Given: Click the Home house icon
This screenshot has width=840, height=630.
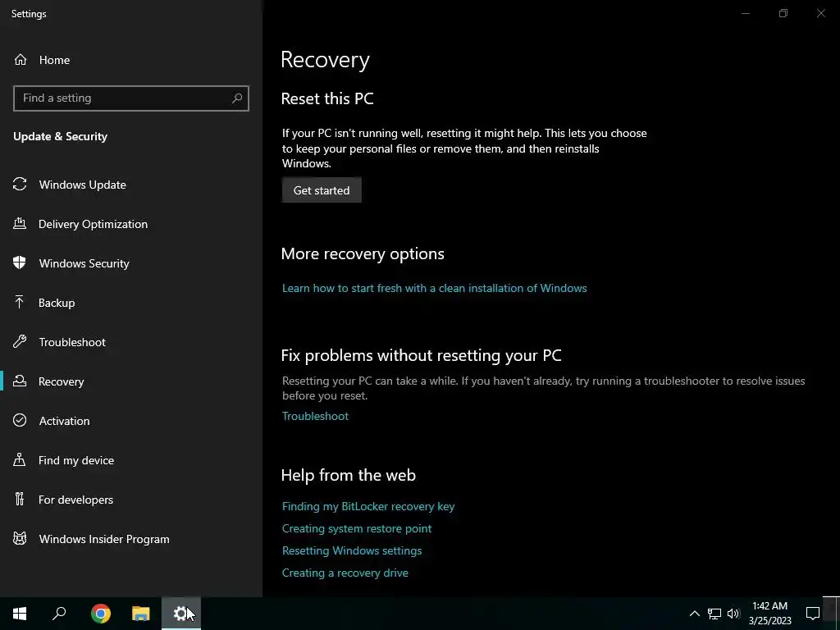Looking at the screenshot, I should pyautogui.click(x=21, y=59).
